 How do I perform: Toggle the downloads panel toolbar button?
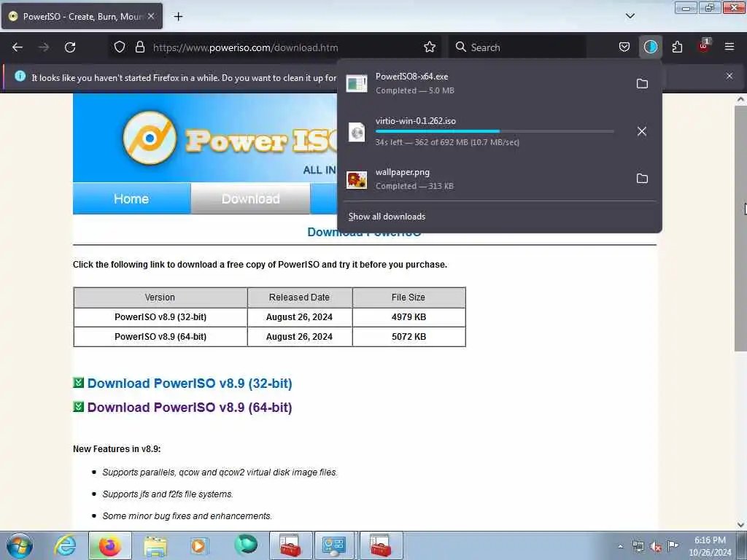coord(650,47)
